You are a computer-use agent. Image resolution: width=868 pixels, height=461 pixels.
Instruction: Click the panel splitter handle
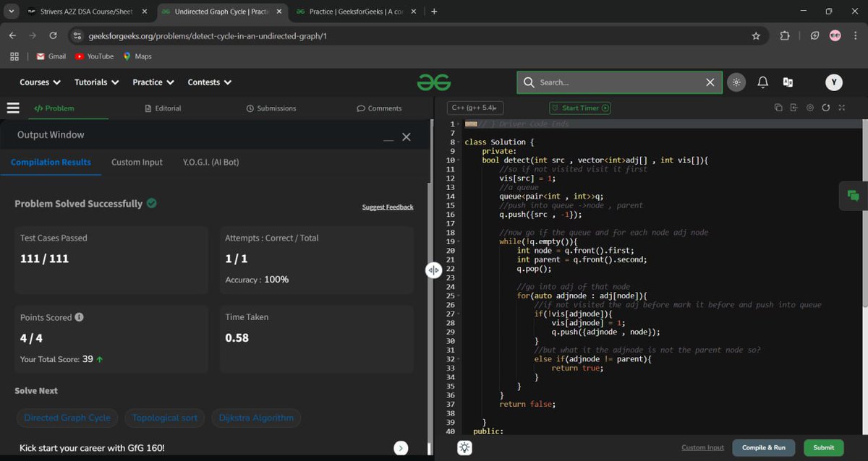point(433,270)
